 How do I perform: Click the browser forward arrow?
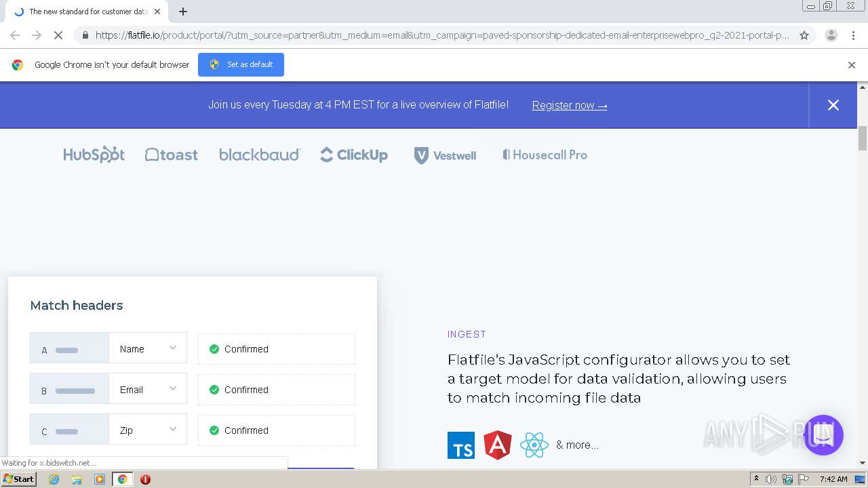(37, 35)
